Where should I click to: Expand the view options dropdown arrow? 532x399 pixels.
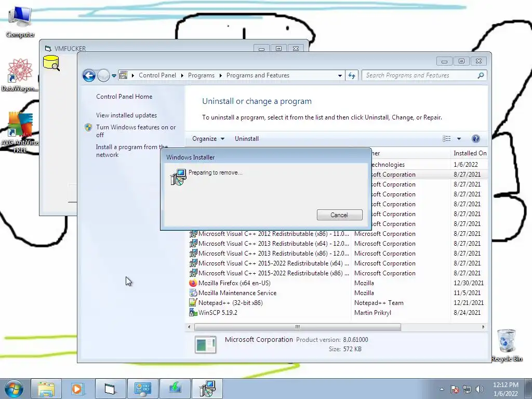(459, 138)
